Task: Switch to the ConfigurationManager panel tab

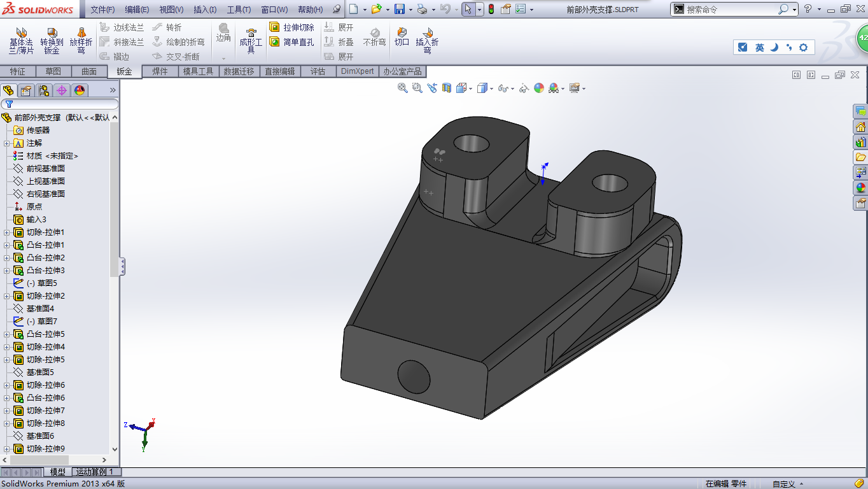Action: [44, 90]
